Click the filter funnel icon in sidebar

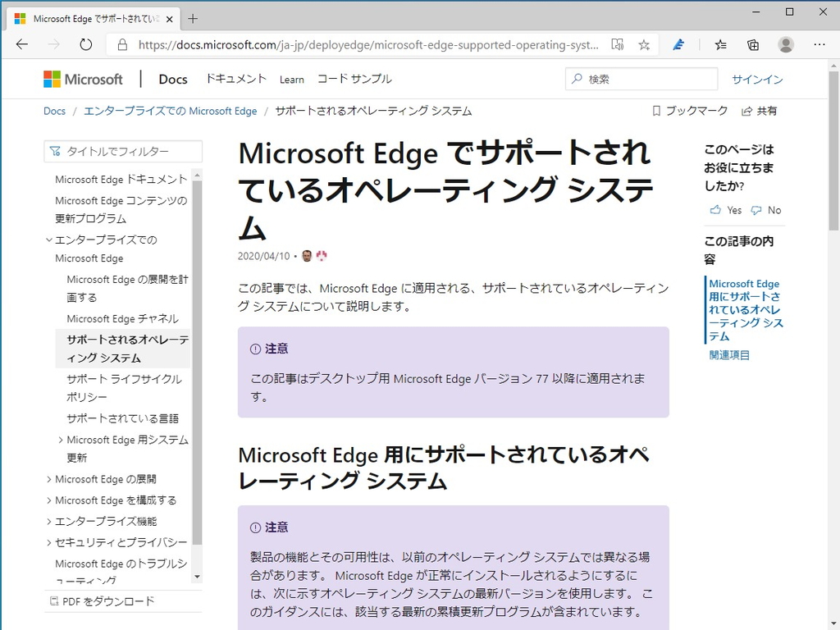coord(55,152)
